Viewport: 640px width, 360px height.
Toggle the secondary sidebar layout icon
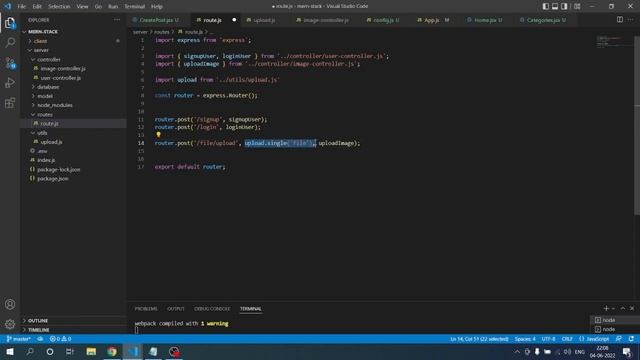point(564,6)
